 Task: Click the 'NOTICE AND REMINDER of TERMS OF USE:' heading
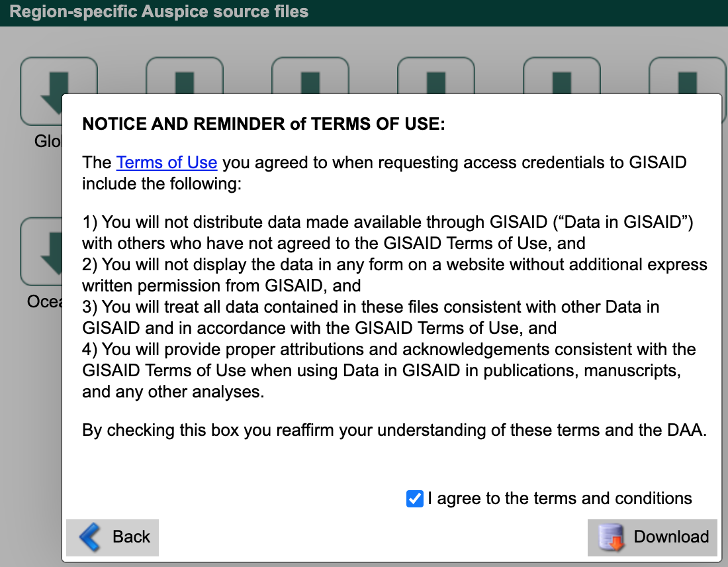[x=263, y=124]
